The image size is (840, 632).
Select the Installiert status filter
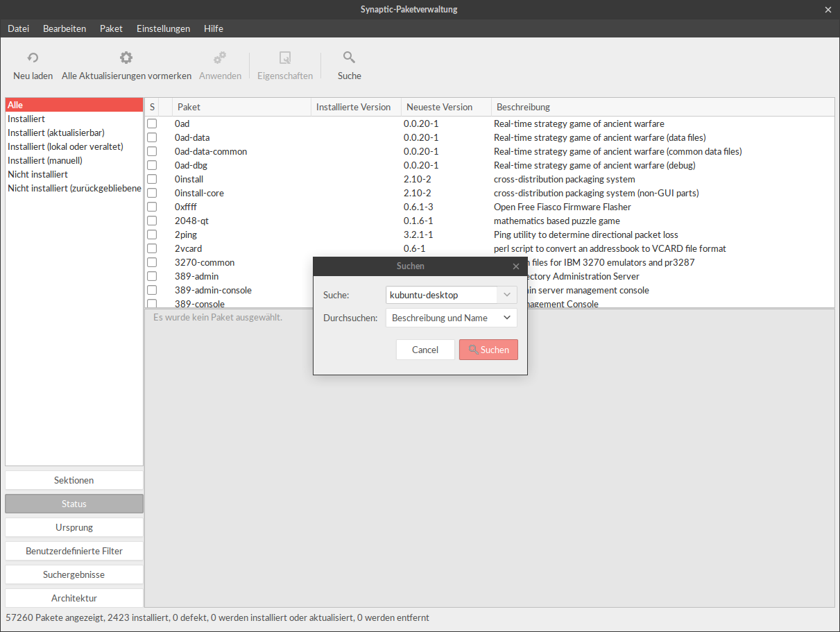click(74, 119)
